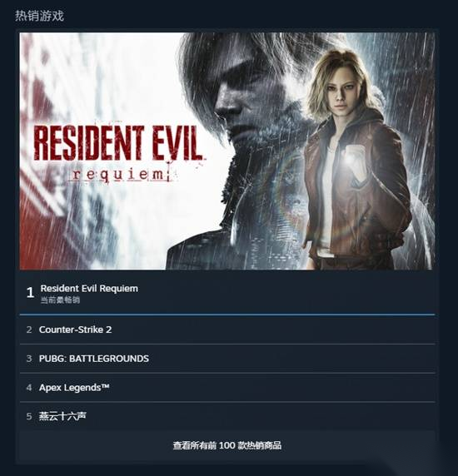Click the rank number 1 badge
Screen dimensions: 458x476
30,293
